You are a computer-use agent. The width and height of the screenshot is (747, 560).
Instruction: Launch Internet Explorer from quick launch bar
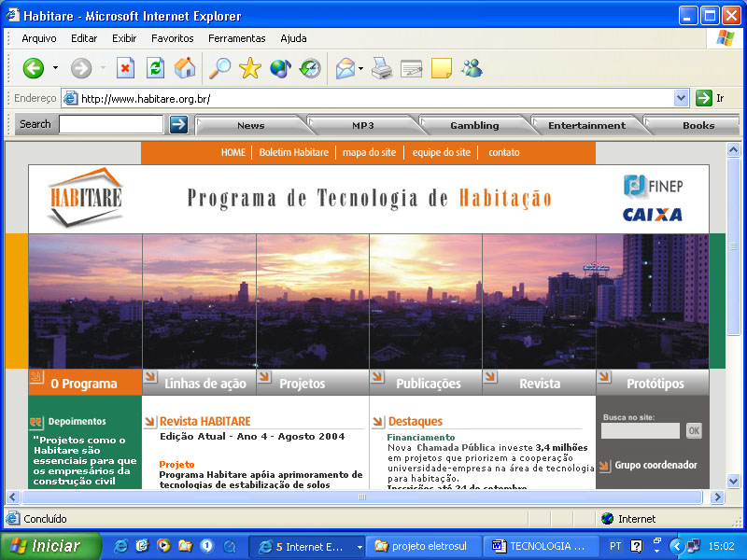[x=120, y=546]
